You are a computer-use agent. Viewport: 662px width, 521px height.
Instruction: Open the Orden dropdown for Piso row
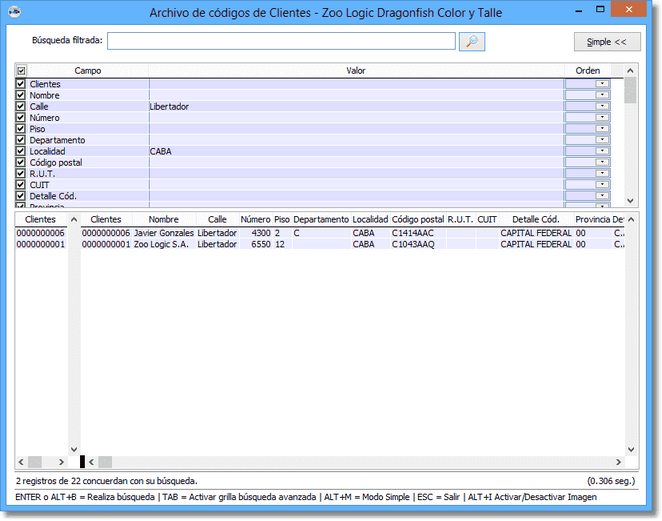[602, 128]
